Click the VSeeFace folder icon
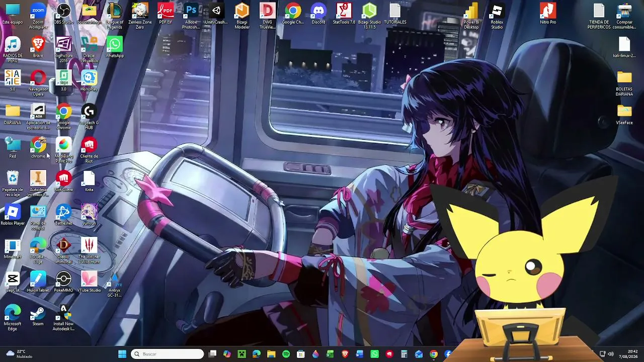This screenshot has width=644, height=362. point(624,115)
